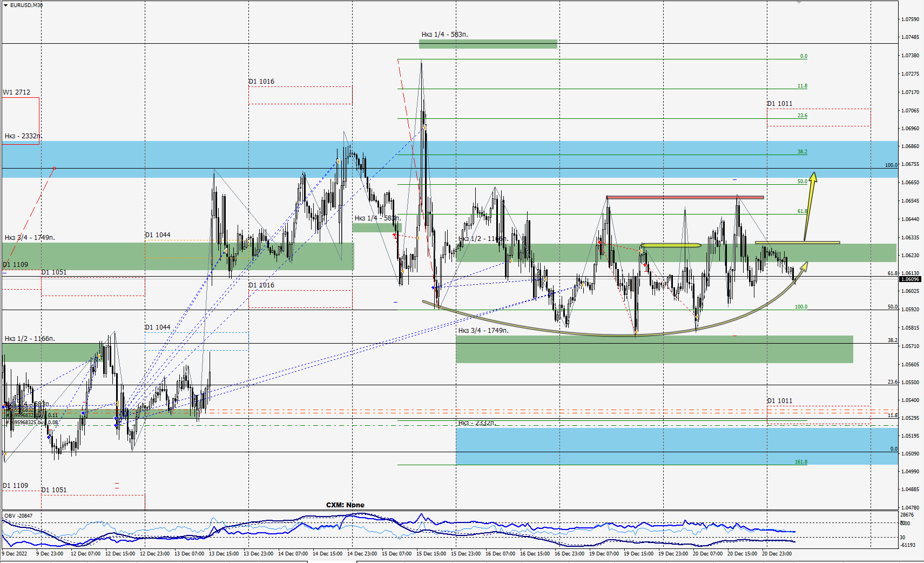Select the D1 1044 label above the orange dashed box

(x=158, y=235)
